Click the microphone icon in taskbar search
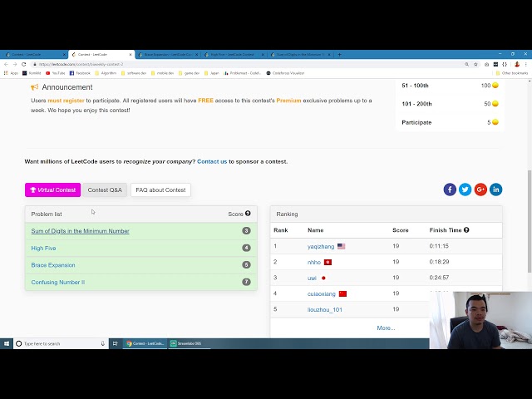Screen dimensions: 532x399 tap(102, 343)
